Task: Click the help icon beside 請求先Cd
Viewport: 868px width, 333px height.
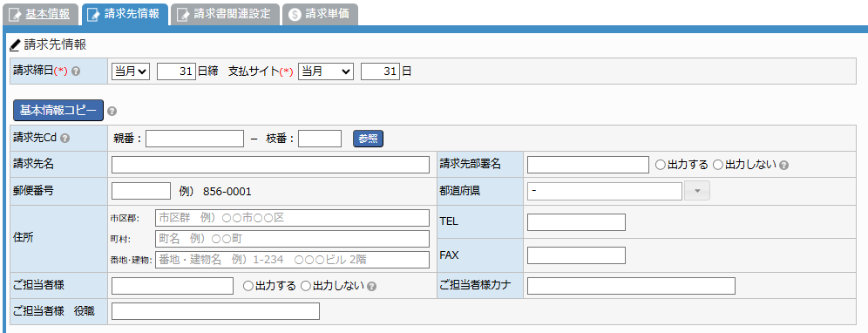Action: point(64,139)
